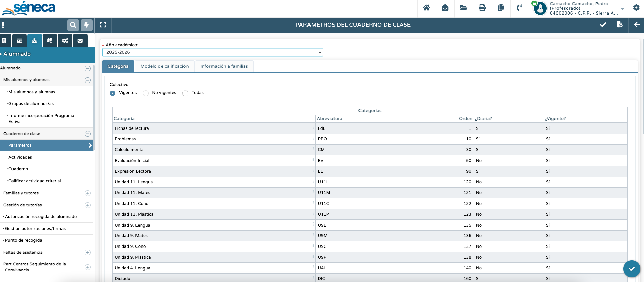Toggle fullscreen with the expand icon
This screenshot has width=644, height=282.
click(x=103, y=25)
